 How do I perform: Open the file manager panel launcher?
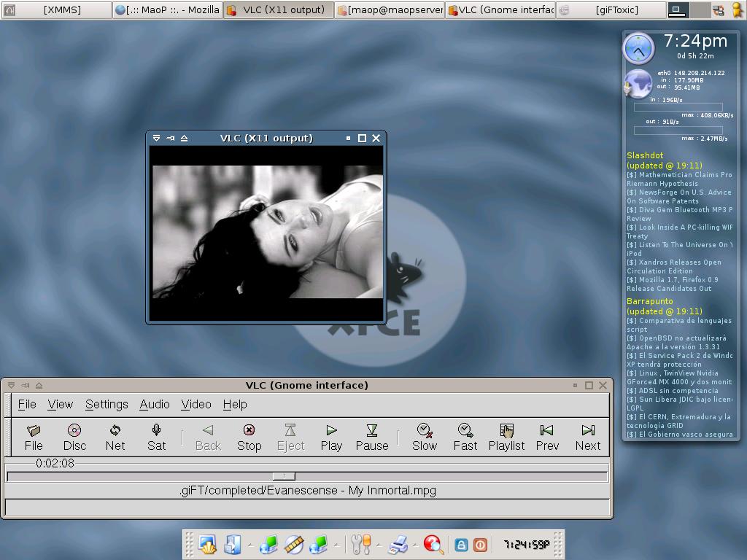[233, 544]
